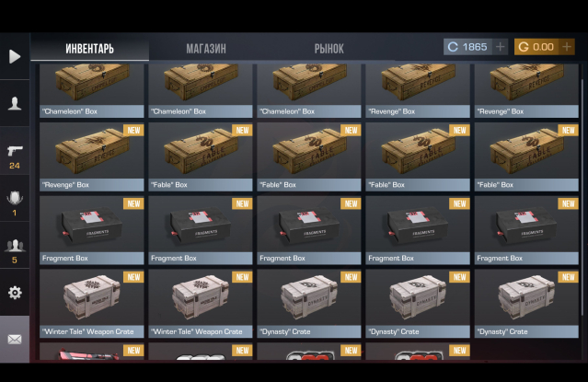
Task: Open the Рынок tab
Action: (x=329, y=49)
